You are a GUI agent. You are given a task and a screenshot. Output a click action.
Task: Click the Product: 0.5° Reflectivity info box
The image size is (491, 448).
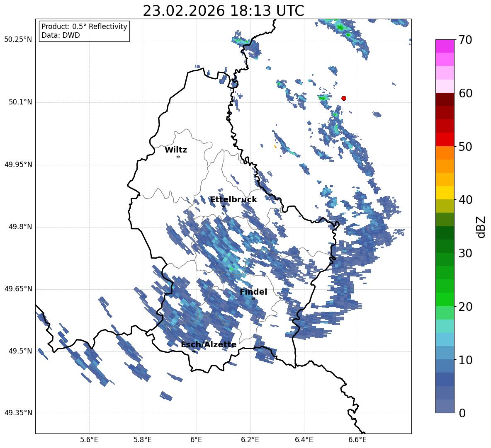(x=84, y=31)
